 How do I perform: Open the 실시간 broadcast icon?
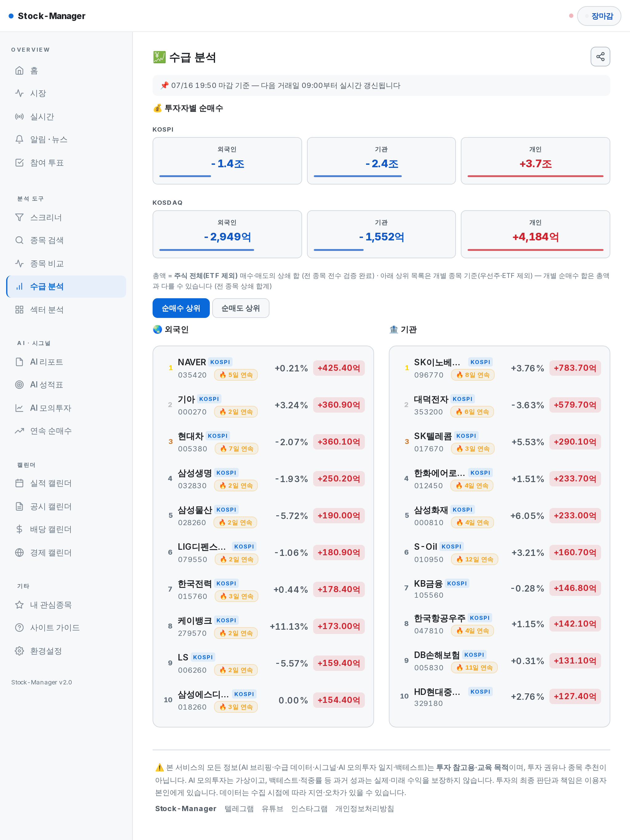19,117
